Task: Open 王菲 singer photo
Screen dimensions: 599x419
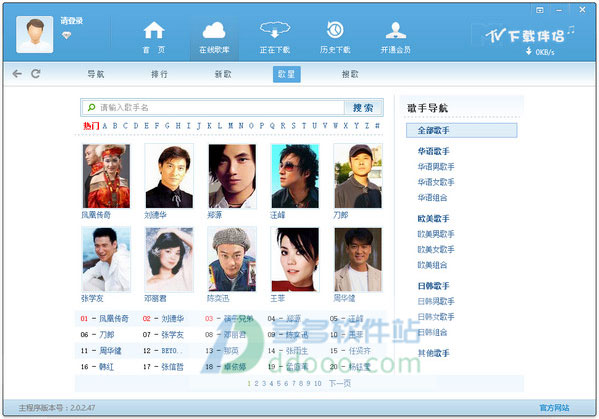Action: [295, 259]
